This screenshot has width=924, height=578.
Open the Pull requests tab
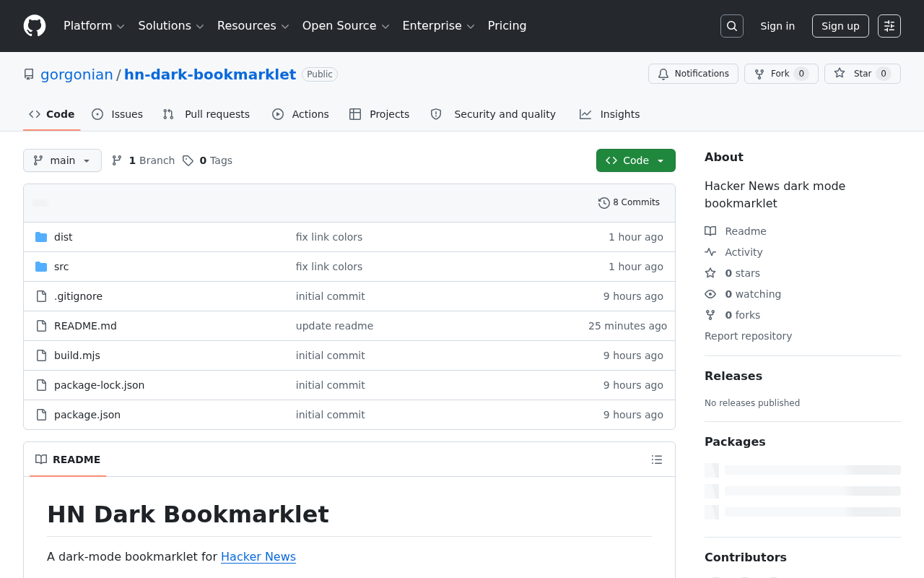[206, 114]
